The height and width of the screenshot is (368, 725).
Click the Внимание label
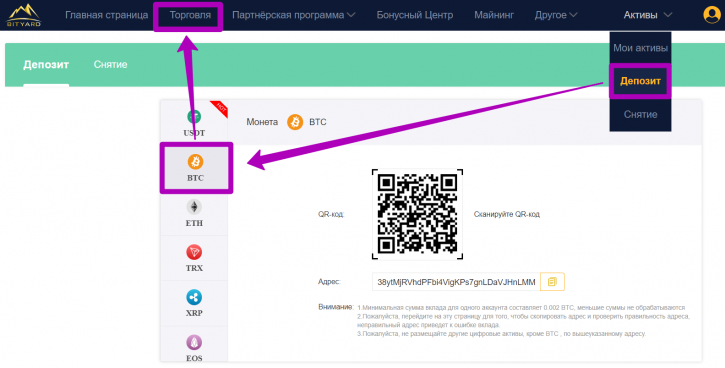[336, 307]
